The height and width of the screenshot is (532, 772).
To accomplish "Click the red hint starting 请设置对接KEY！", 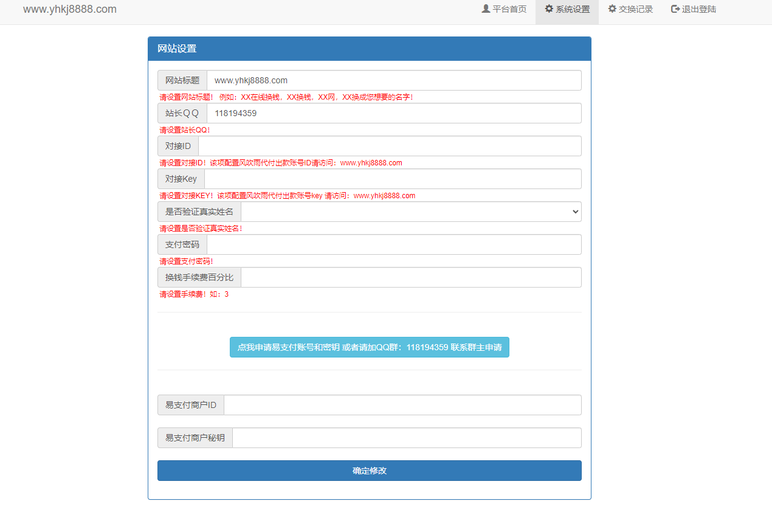I will (288, 196).
